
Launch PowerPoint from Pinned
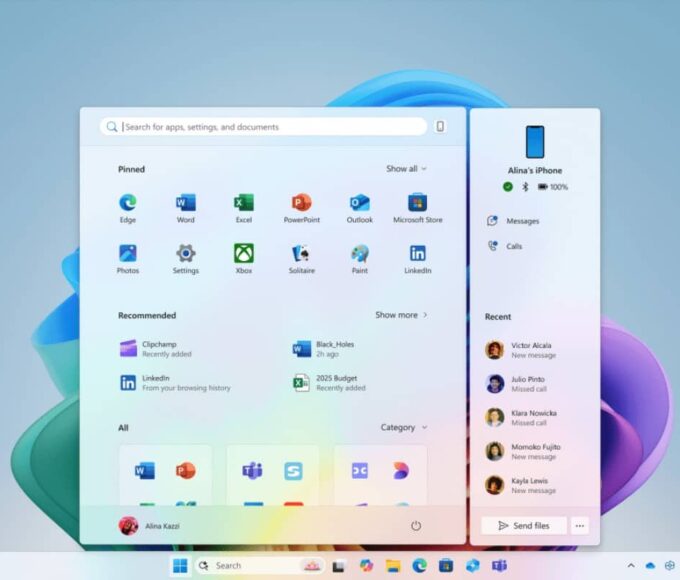(x=302, y=208)
